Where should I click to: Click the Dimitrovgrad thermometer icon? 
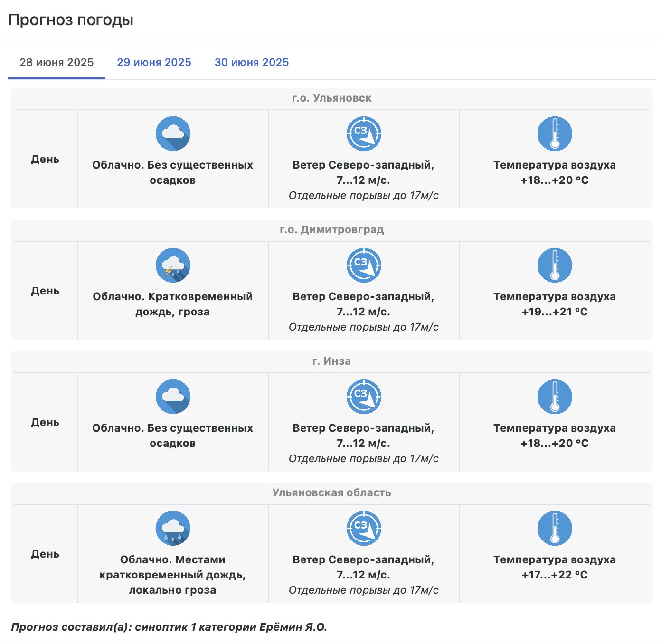click(555, 265)
